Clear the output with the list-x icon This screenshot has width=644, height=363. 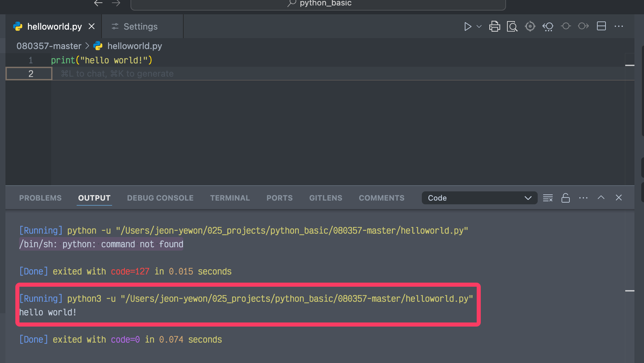click(x=548, y=198)
